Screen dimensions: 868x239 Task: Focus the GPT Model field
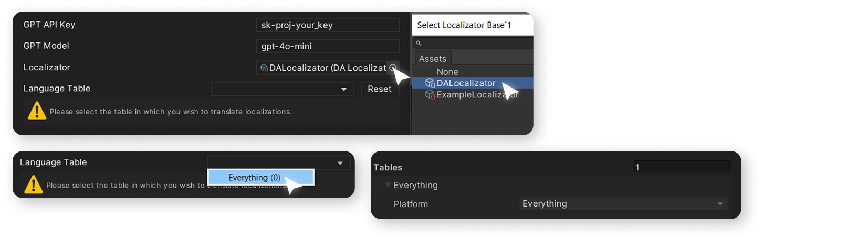328,46
